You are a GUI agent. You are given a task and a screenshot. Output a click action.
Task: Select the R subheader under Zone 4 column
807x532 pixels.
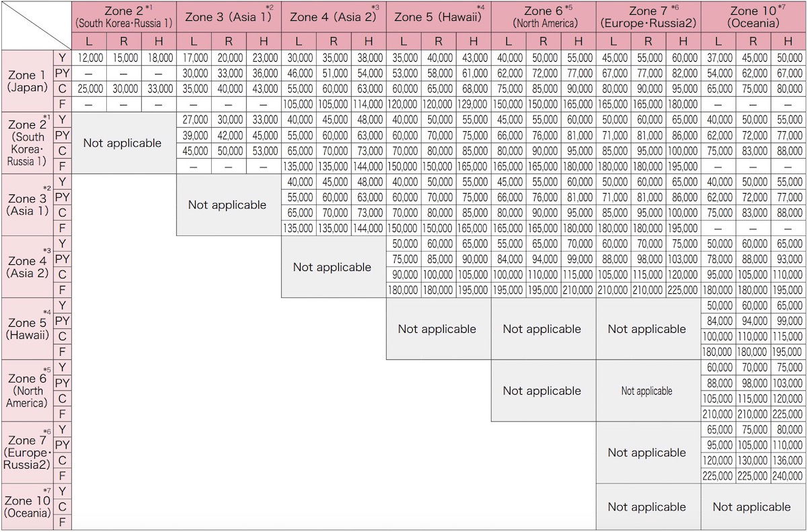pyautogui.click(x=334, y=41)
